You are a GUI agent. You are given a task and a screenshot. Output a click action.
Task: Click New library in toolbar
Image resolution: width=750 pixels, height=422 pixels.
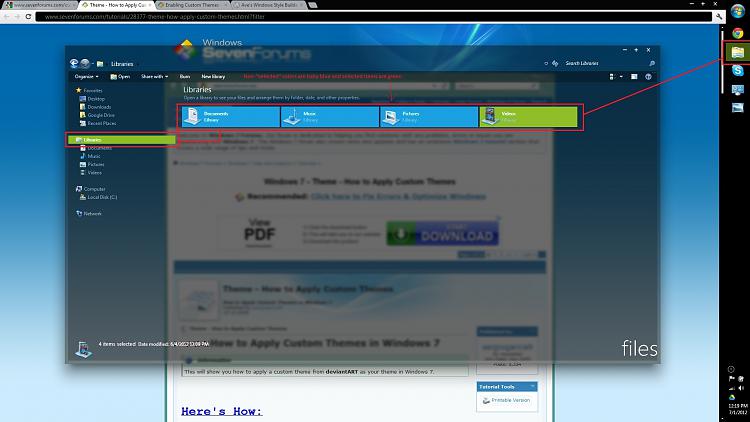tap(213, 77)
